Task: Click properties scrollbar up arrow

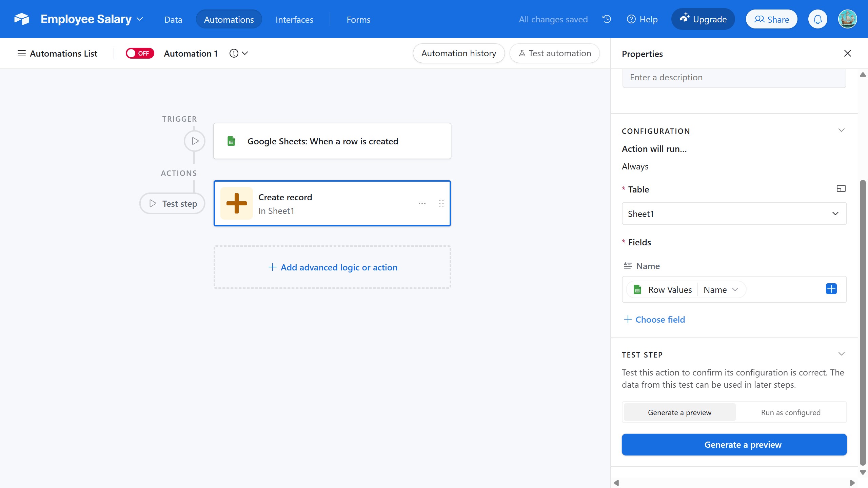Action: coord(863,75)
